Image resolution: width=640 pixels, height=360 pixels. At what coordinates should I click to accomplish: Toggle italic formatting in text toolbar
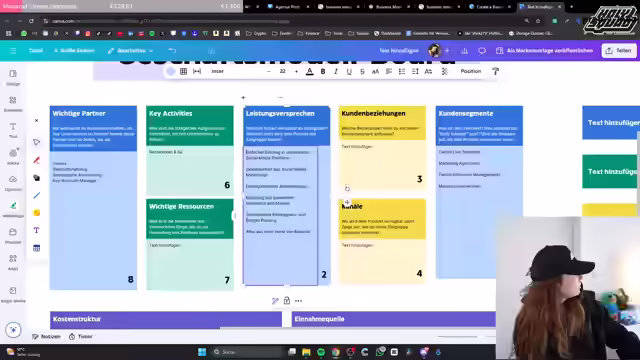point(336,71)
